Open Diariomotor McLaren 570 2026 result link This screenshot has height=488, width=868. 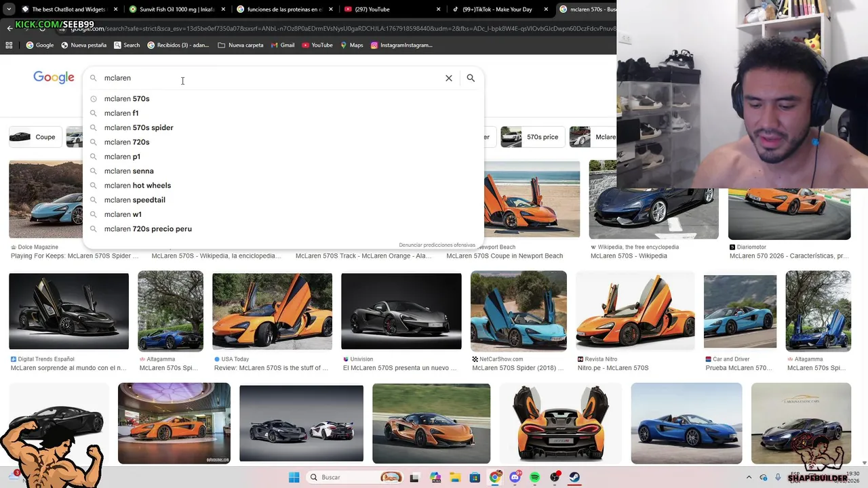tap(789, 256)
